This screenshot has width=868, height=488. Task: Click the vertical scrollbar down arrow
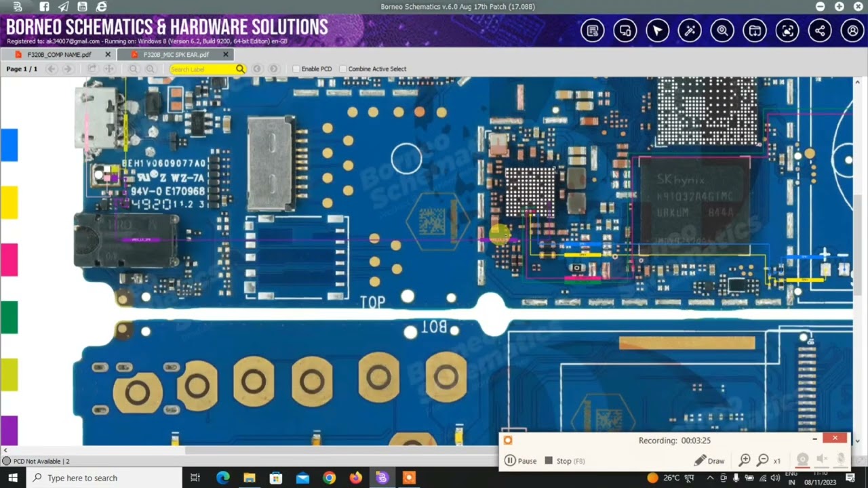tap(858, 441)
